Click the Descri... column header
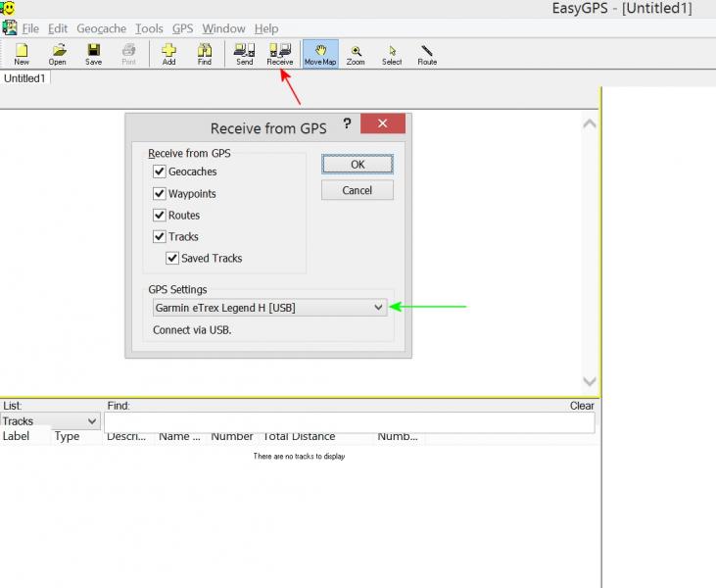This screenshot has width=716, height=588. tap(126, 436)
